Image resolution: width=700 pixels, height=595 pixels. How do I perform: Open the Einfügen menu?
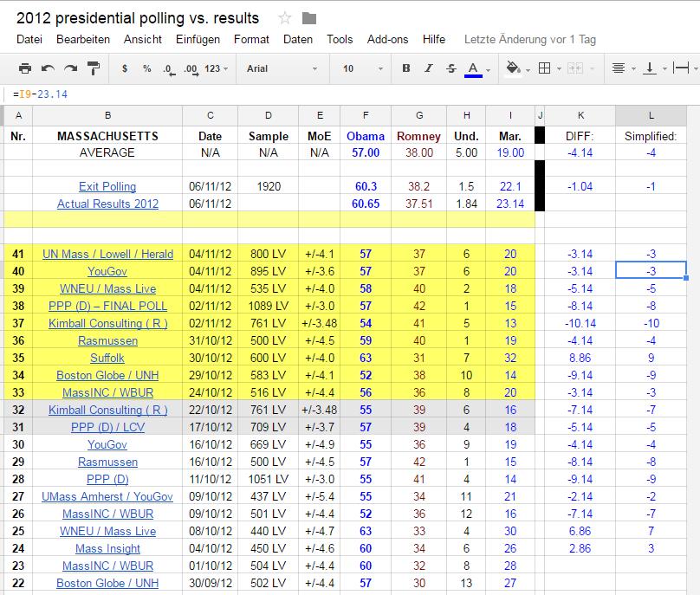pos(198,39)
